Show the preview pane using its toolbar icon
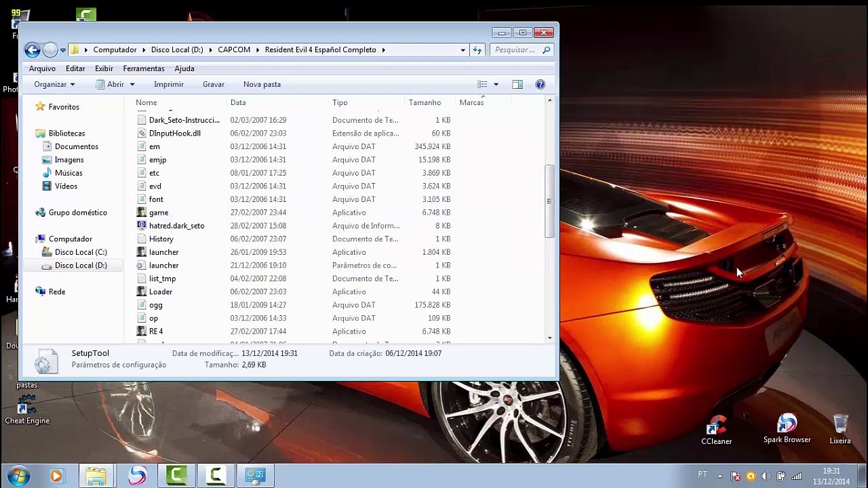Image resolution: width=868 pixels, height=488 pixels. pos(517,84)
